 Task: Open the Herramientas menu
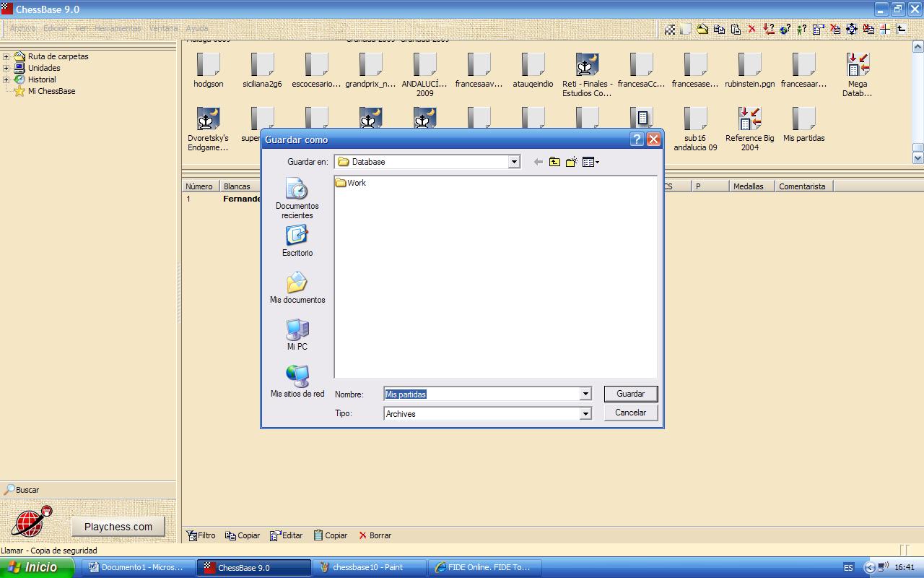tap(118, 28)
